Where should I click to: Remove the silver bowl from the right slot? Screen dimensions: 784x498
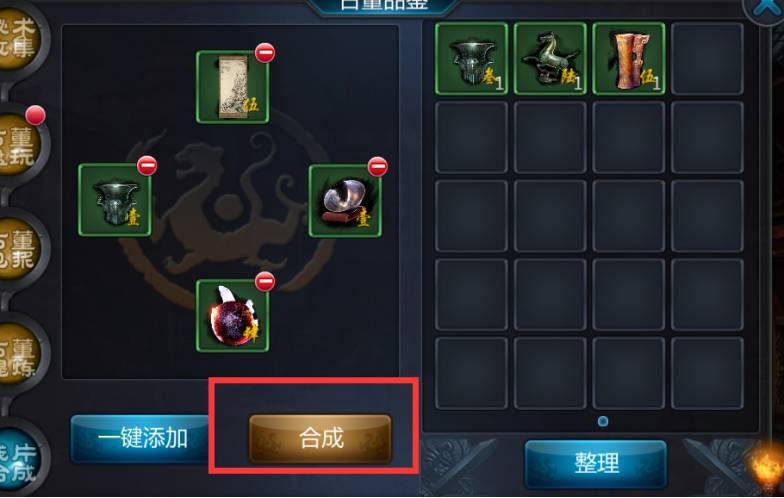coord(378,166)
